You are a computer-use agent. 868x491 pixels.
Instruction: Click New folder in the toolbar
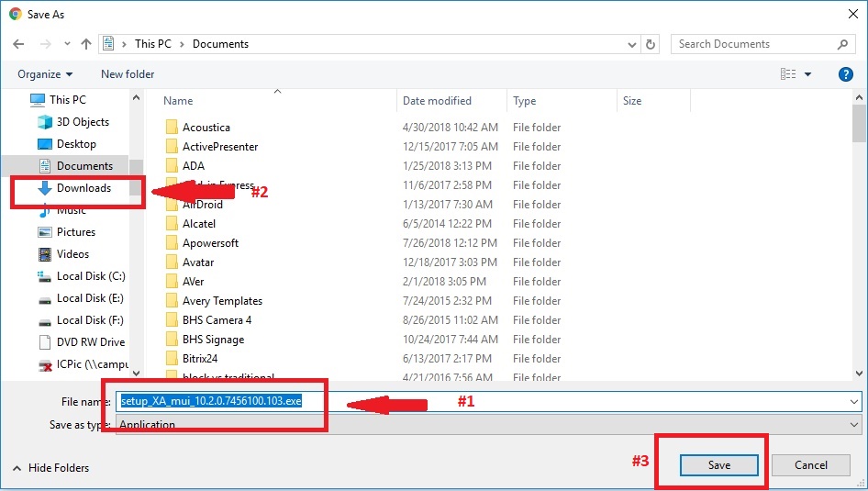(128, 74)
